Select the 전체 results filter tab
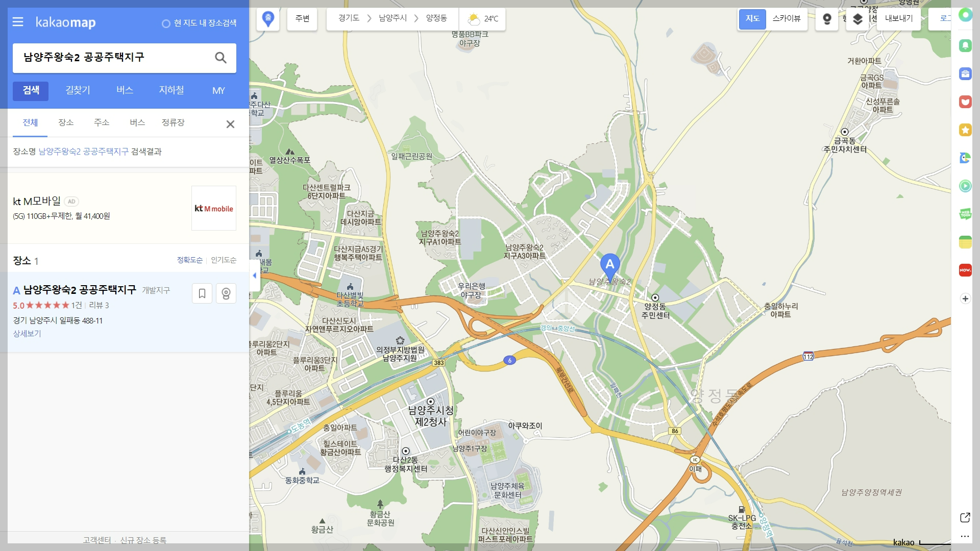980x551 pixels. point(30,123)
